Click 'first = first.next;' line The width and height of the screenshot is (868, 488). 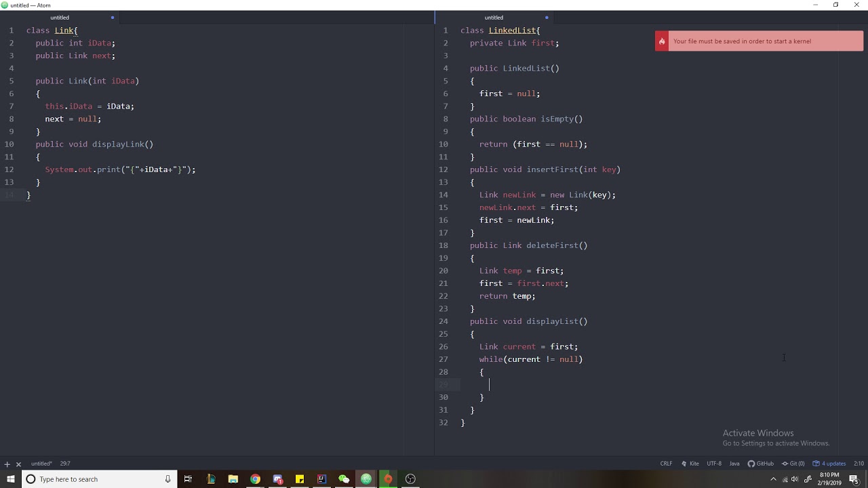click(x=524, y=283)
